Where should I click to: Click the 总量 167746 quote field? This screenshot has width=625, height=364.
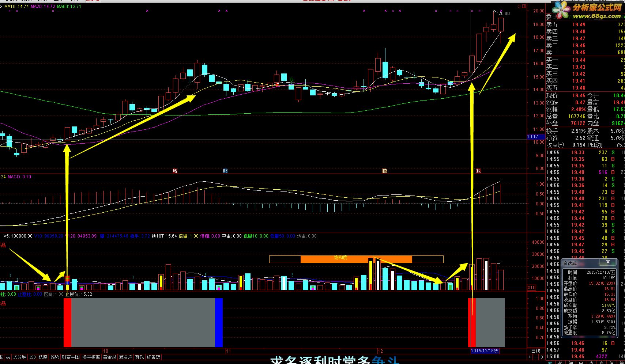click(x=566, y=116)
